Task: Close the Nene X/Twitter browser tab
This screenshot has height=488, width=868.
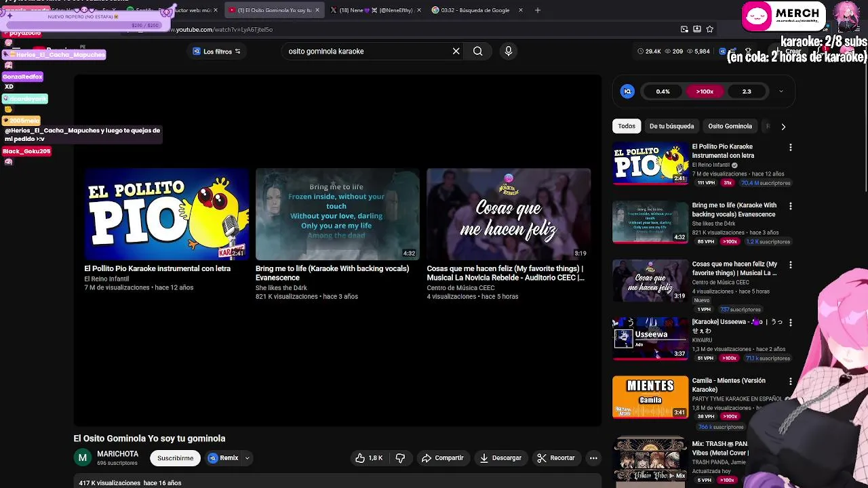Action: pos(418,10)
